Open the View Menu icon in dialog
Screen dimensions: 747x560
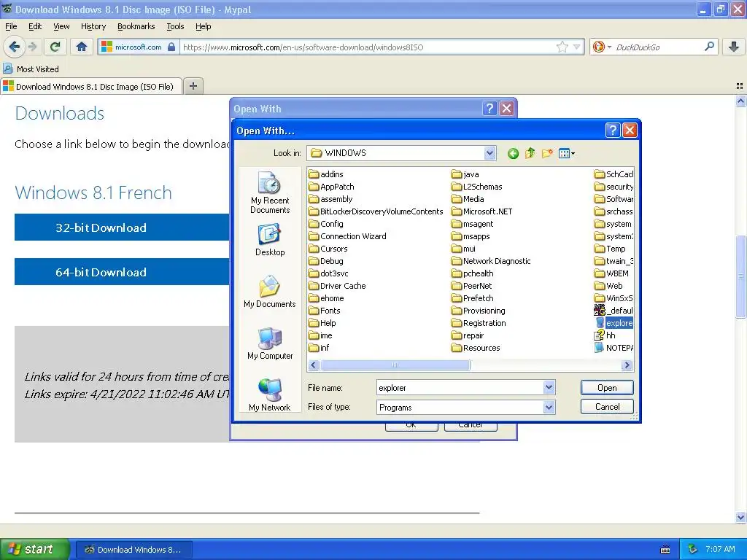566,153
